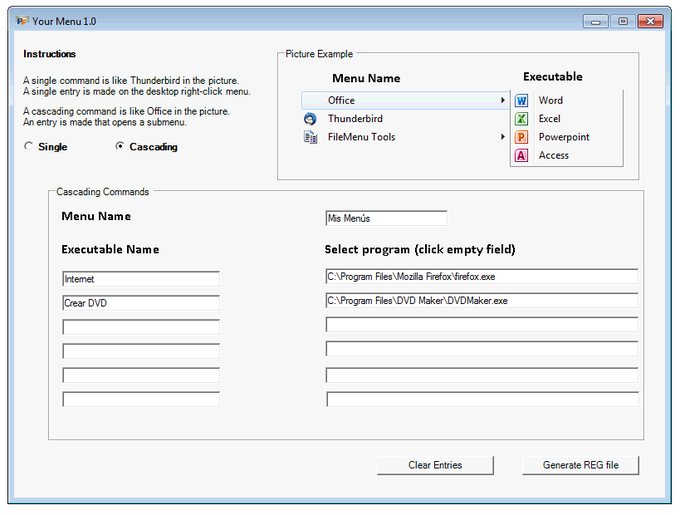Click the Select program (click empty field) label
Viewport: 680px width, 515px height.
(420, 250)
